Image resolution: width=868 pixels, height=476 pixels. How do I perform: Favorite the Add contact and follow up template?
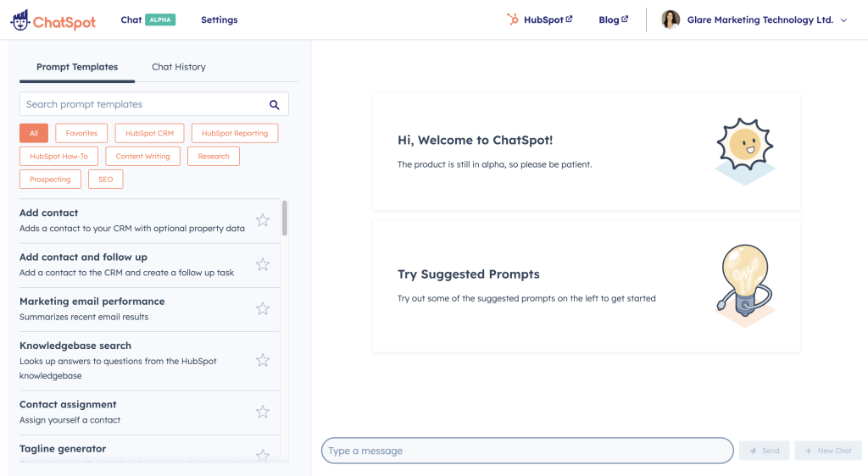pyautogui.click(x=263, y=264)
